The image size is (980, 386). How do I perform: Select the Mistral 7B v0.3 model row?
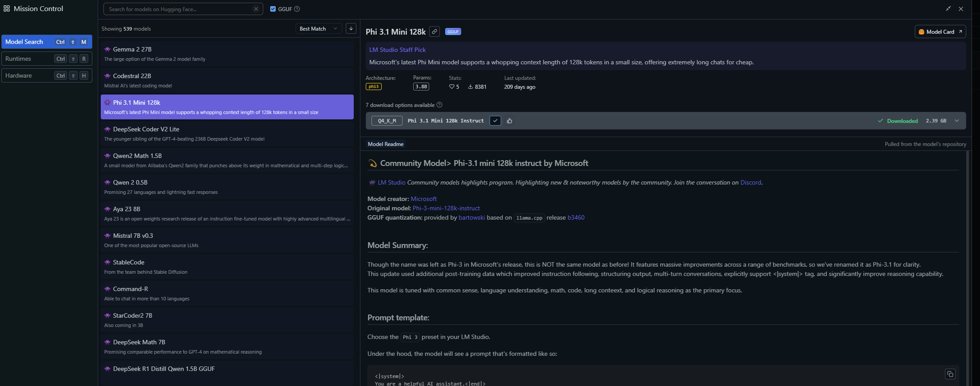click(x=227, y=240)
